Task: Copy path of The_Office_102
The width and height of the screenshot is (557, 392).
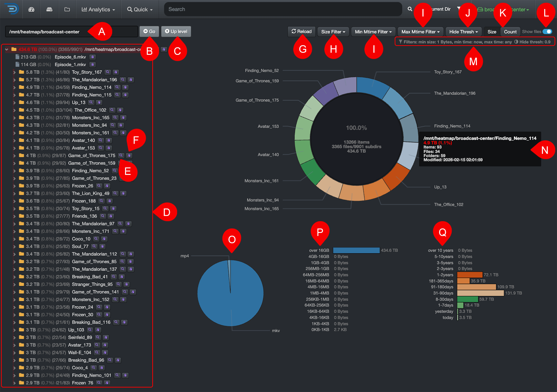Action: tap(120, 110)
